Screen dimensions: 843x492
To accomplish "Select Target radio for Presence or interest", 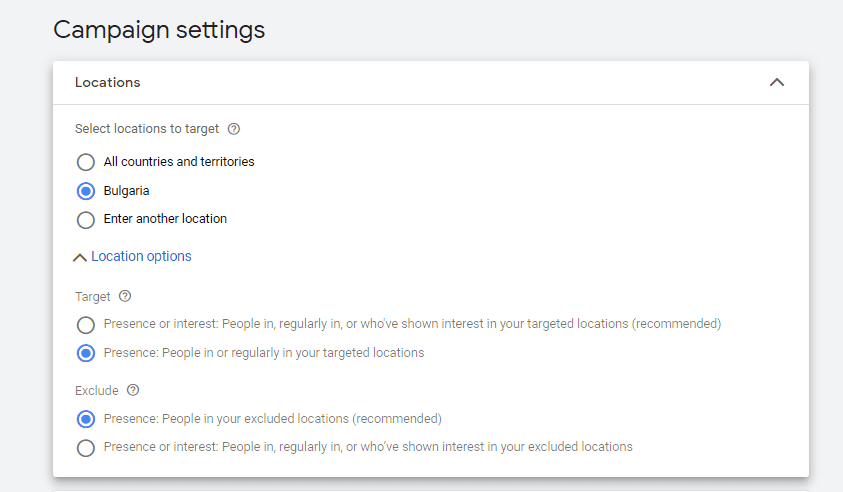I will click(x=86, y=324).
